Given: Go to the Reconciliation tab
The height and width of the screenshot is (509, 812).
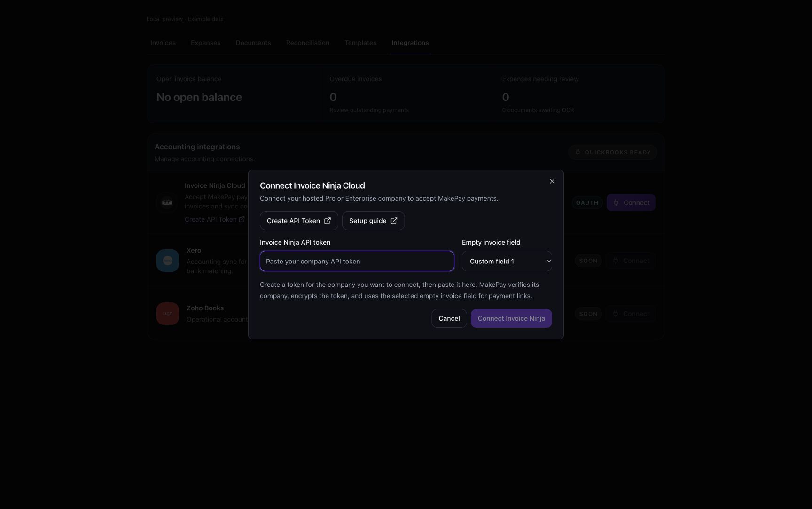Looking at the screenshot, I should pyautogui.click(x=308, y=43).
